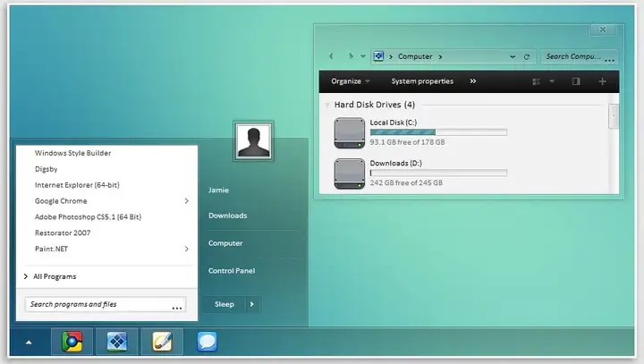Click Downloads (D:) usage bar
The image size is (644, 364).
[x=438, y=173]
